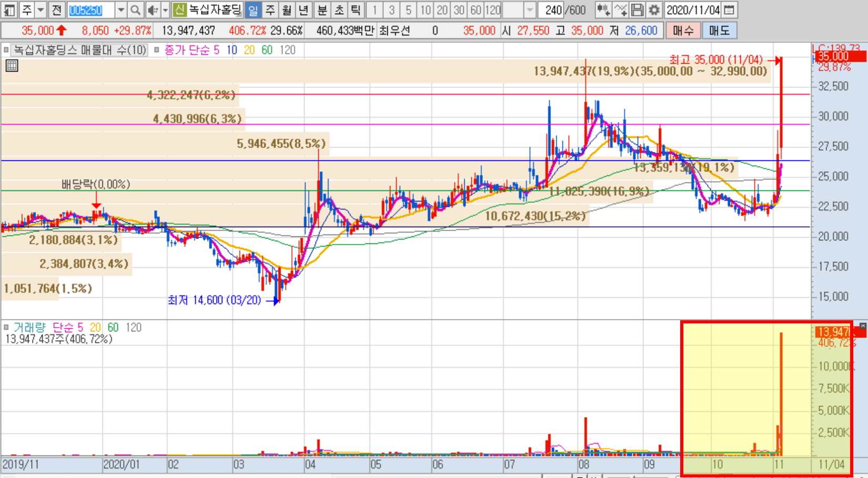Screen dimensions: 868x478
Task: Open the custom interval dropdown
Action: coord(530,9)
